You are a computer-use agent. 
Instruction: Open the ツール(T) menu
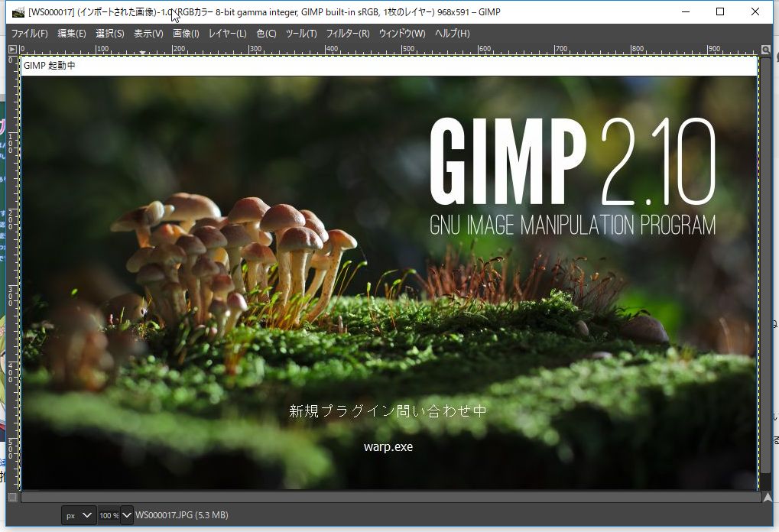click(x=301, y=34)
